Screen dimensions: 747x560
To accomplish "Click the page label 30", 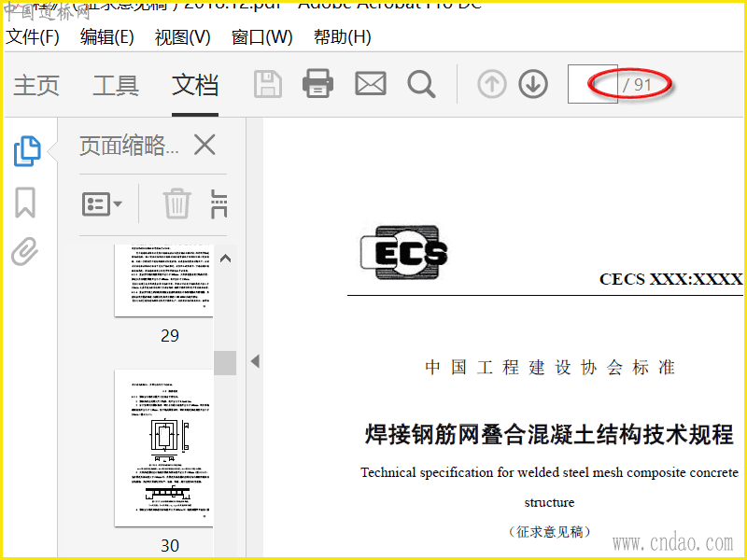I will tap(170, 545).
